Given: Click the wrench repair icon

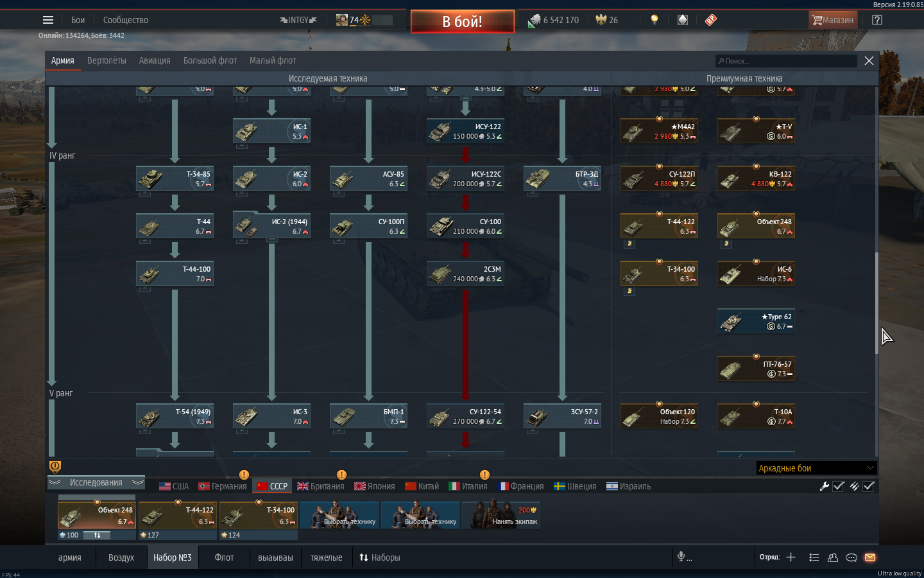Looking at the screenshot, I should tap(825, 486).
